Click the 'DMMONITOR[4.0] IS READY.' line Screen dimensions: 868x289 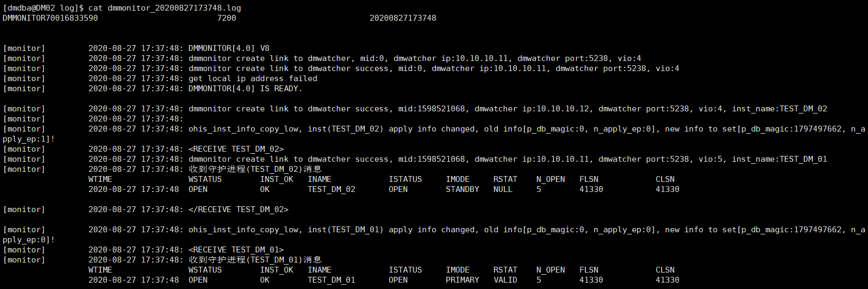pyautogui.click(x=245, y=89)
